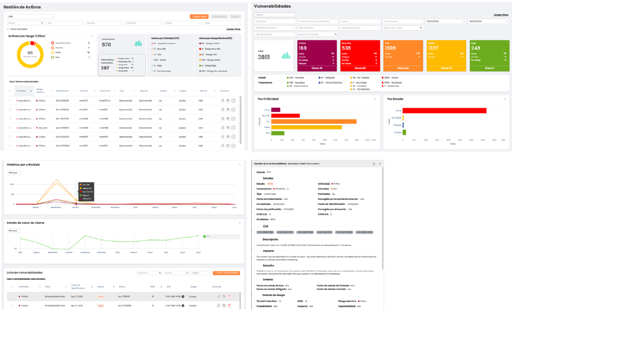This screenshot has width=644, height=362.
Task: Click the edit pencil in the Detalle de la Vulnerabilidad header
Action: pos(374,164)
